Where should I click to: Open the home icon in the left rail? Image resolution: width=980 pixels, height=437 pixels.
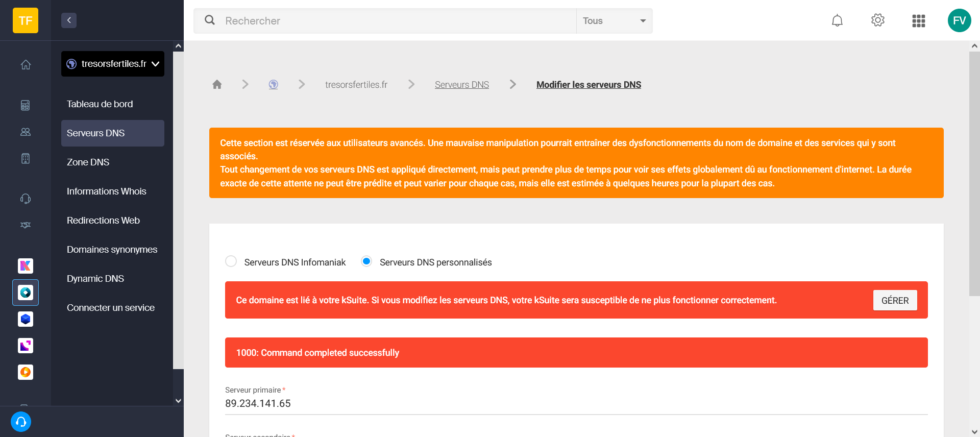tap(26, 65)
